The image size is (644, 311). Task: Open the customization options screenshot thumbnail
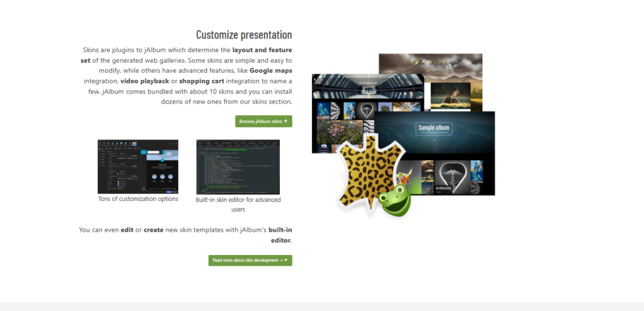pyautogui.click(x=138, y=166)
